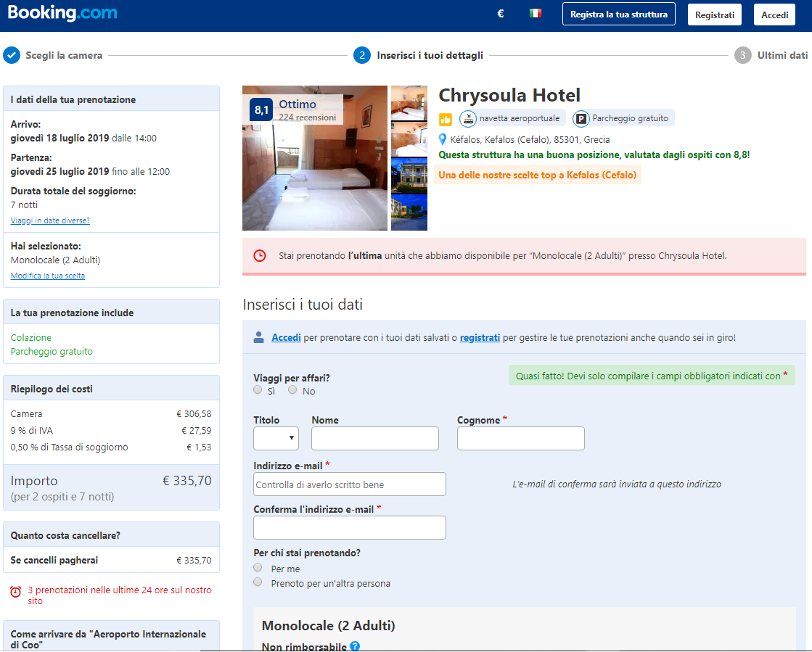Viewport: 812px width, 652px height.
Task: Click the free parking P icon
Action: pyautogui.click(x=581, y=119)
